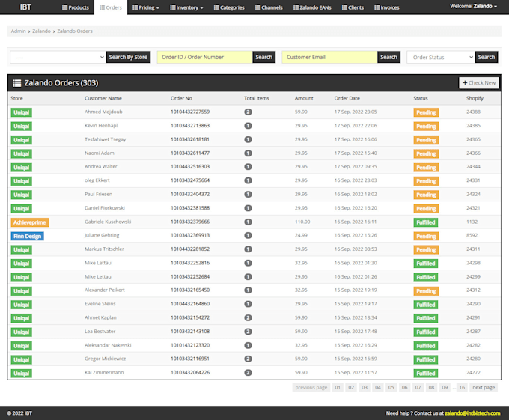Click Fulfilled status for Aleksandar Nakevski

click(x=426, y=346)
